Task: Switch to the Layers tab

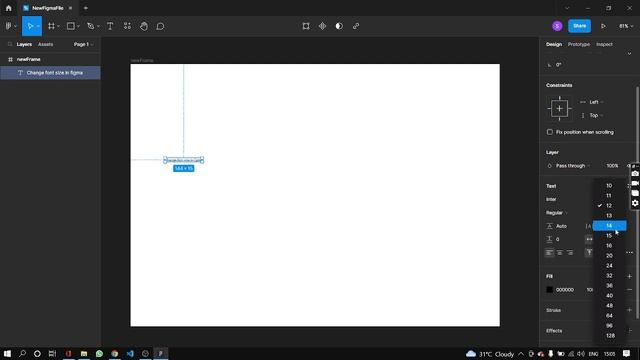Action: [24, 44]
